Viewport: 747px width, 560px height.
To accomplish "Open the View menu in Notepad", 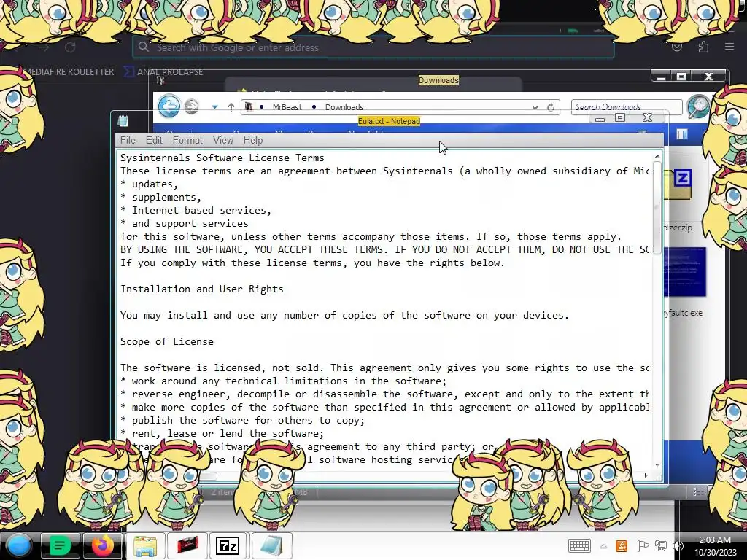I will point(223,140).
